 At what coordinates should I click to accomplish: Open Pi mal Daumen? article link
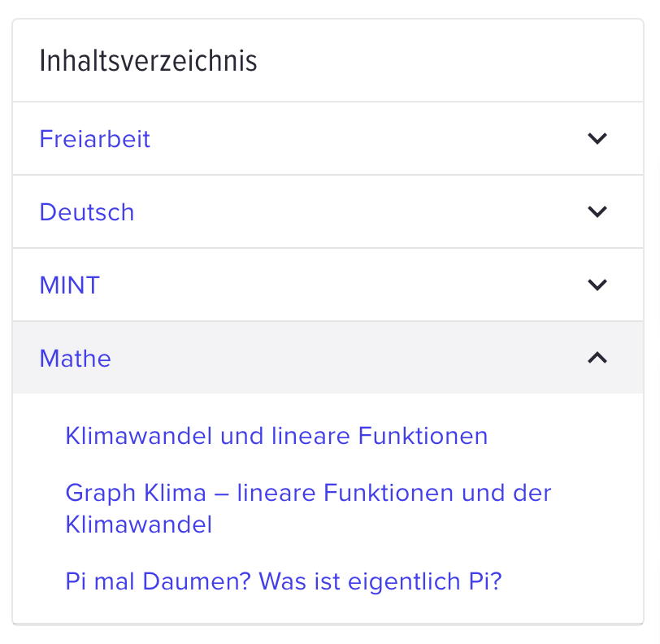click(x=284, y=581)
